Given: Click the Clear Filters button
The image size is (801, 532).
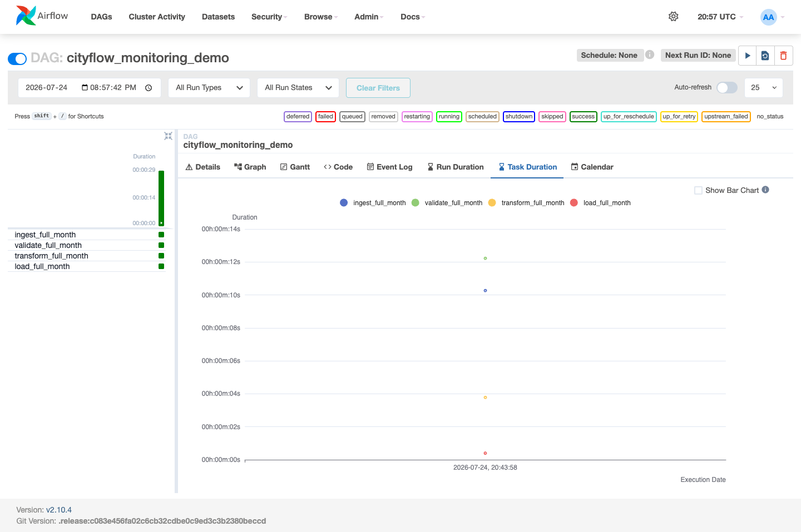Looking at the screenshot, I should 378,88.
